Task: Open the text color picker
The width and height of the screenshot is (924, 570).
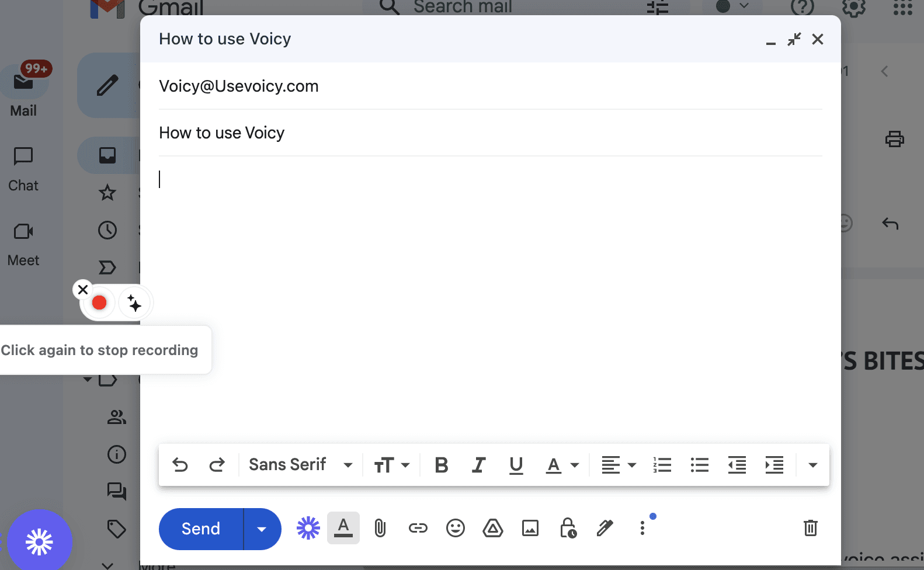Action: point(562,465)
